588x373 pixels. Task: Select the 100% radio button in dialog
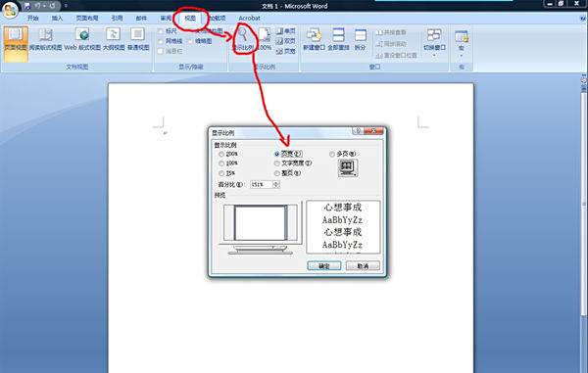[221, 163]
